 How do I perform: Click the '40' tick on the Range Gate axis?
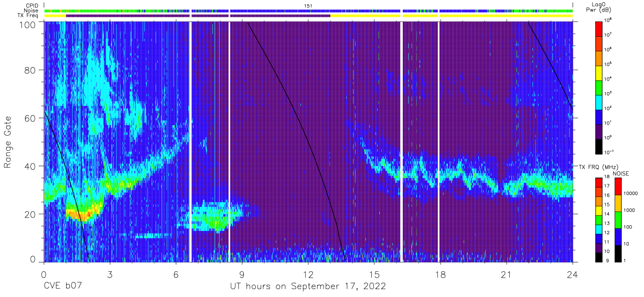pos(30,166)
